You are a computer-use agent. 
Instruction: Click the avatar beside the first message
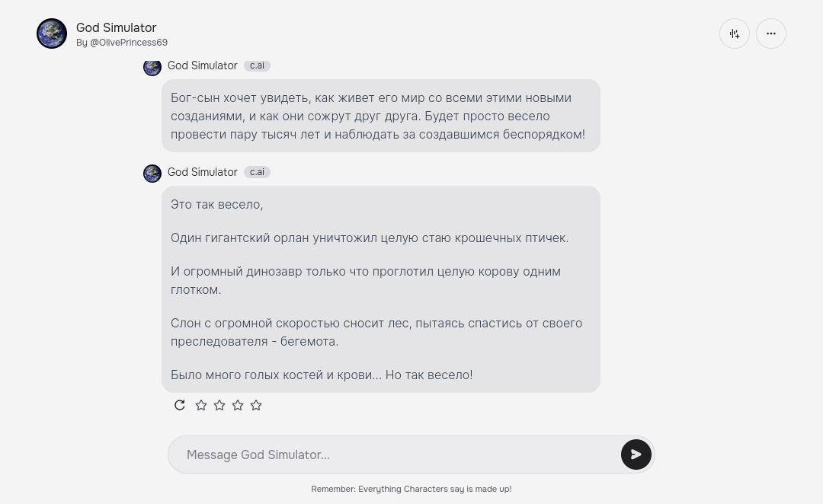[x=152, y=67]
